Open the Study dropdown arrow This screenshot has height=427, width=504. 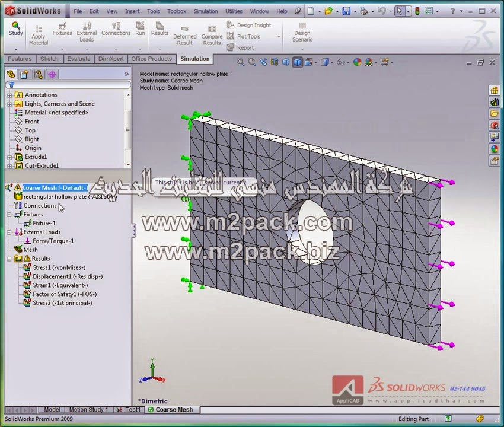coord(16,49)
